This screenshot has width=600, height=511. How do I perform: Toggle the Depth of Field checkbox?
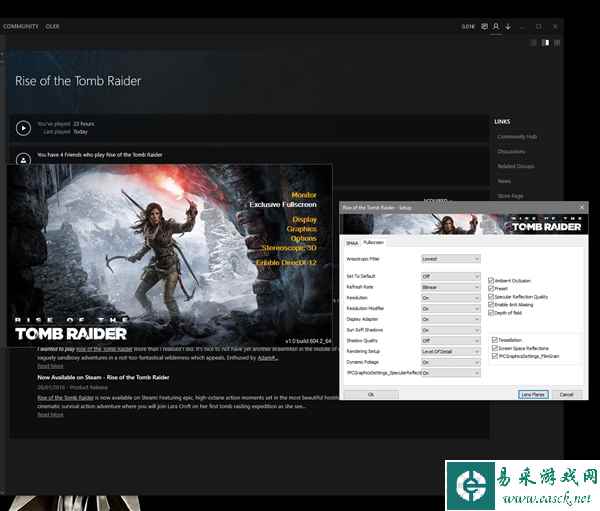pyautogui.click(x=491, y=313)
